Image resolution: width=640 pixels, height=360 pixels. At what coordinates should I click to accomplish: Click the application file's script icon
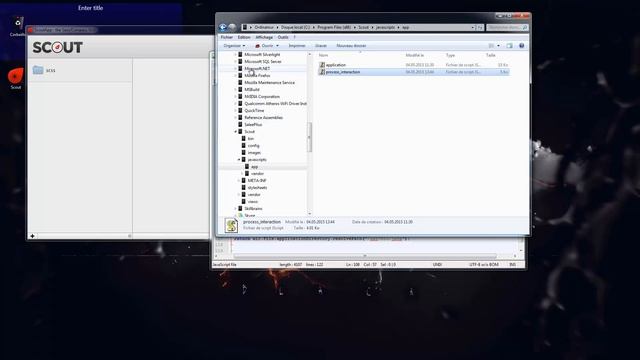pyautogui.click(x=322, y=65)
